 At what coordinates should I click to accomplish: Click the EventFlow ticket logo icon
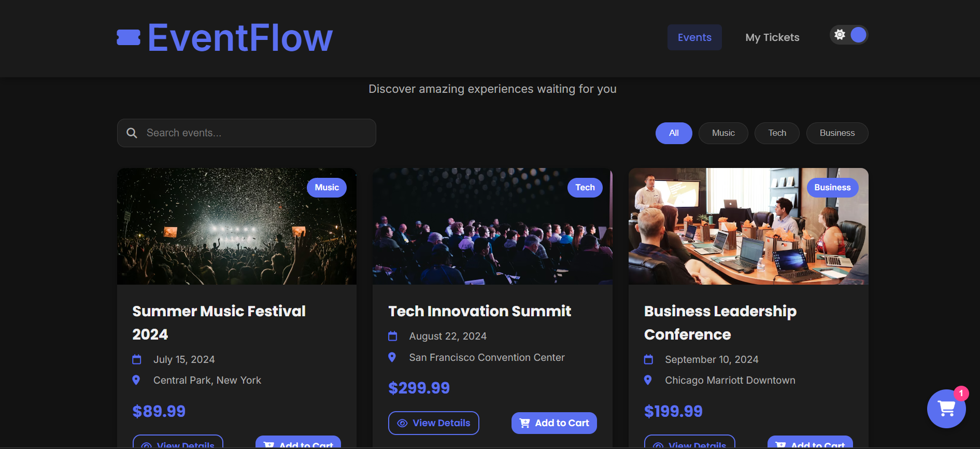tap(130, 37)
